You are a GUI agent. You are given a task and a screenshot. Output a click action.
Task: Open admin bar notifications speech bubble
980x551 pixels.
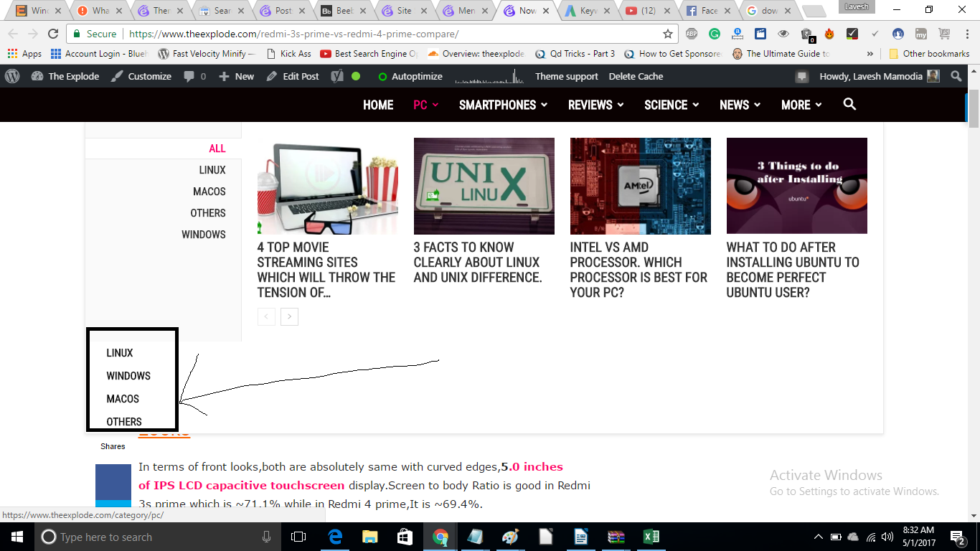802,76
